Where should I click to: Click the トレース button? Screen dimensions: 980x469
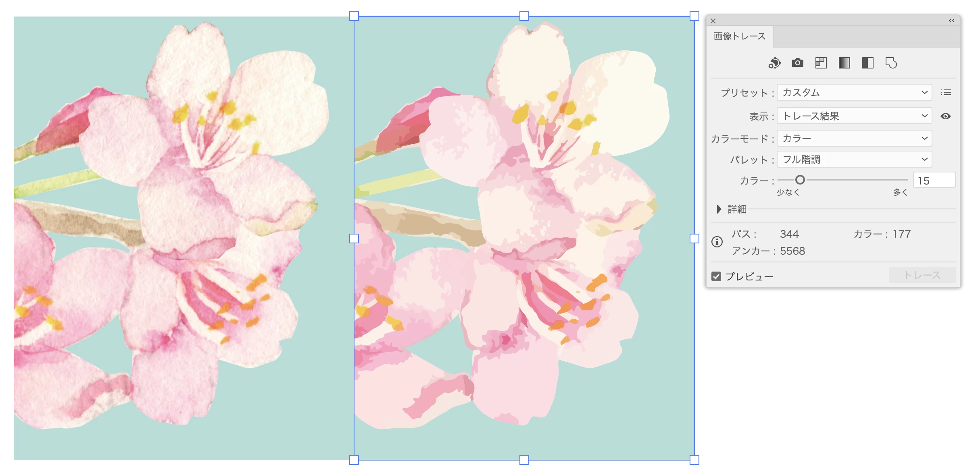tap(922, 275)
